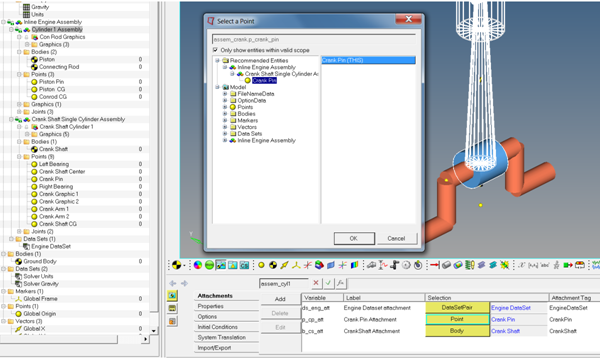The height and width of the screenshot is (360, 600).
Task: Select the Bodies tool icon next to Points
Action: pos(273,265)
